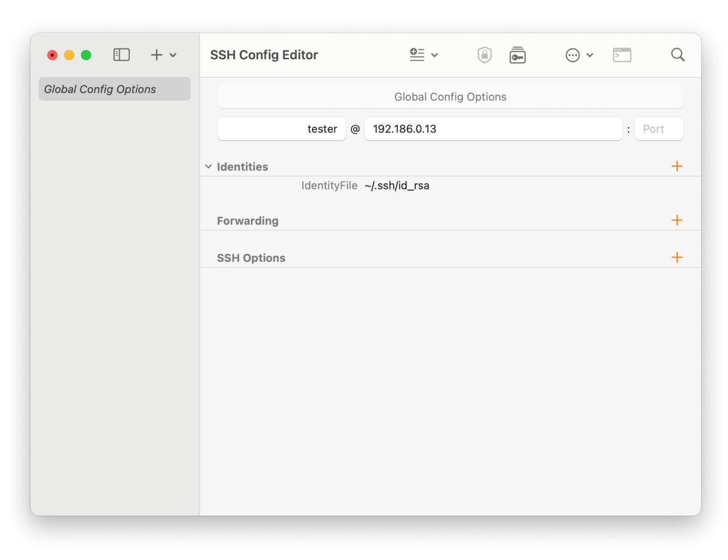The height and width of the screenshot is (560, 728).
Task: Minimize window with yellow button
Action: point(69,55)
